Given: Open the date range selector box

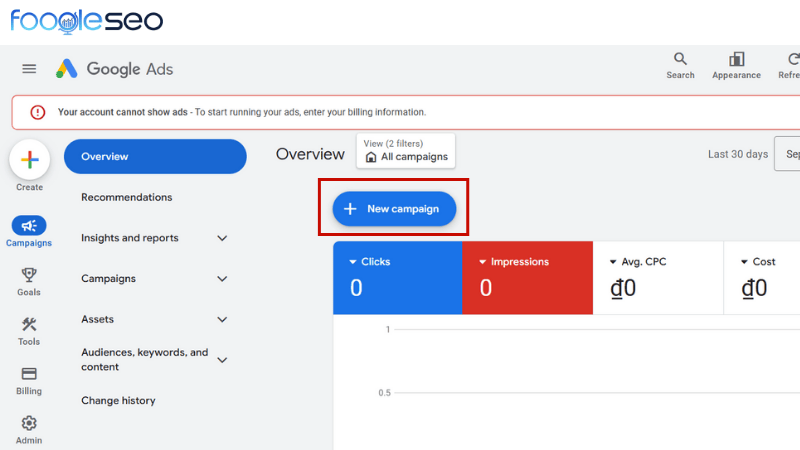Looking at the screenshot, I should click(x=787, y=154).
